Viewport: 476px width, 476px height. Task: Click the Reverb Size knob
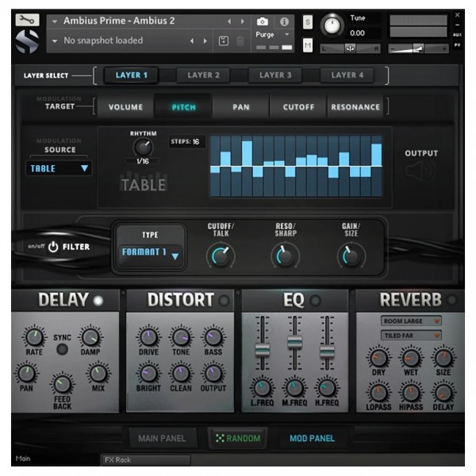443,358
